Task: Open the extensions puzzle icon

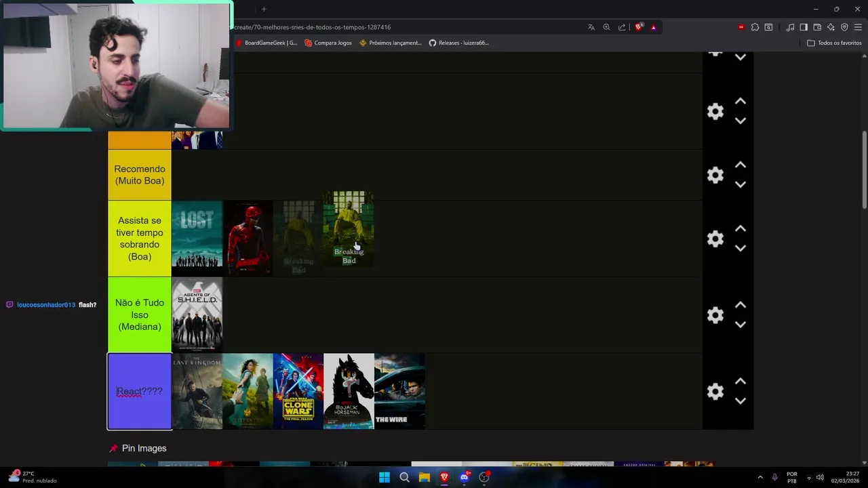Action: [x=755, y=27]
